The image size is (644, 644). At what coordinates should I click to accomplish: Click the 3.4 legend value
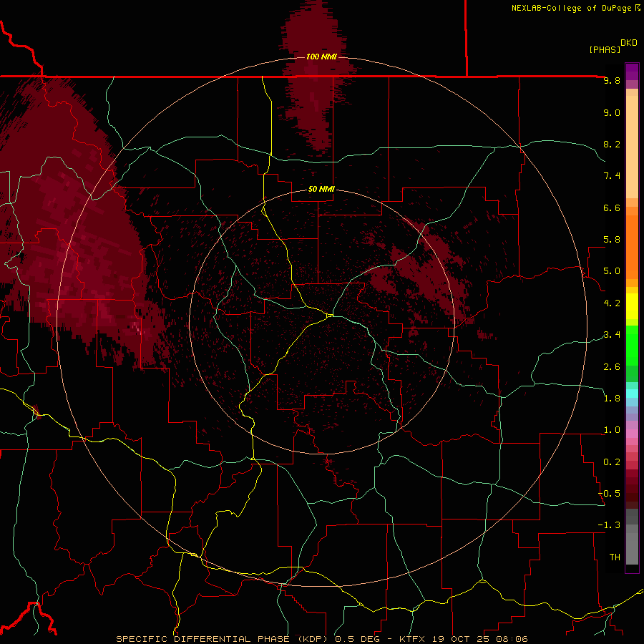click(612, 335)
